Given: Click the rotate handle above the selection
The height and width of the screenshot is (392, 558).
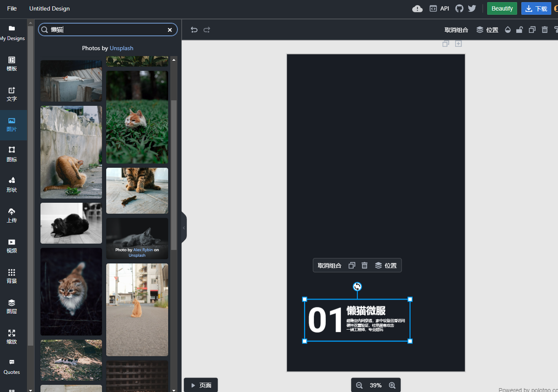Looking at the screenshot, I should 357,287.
